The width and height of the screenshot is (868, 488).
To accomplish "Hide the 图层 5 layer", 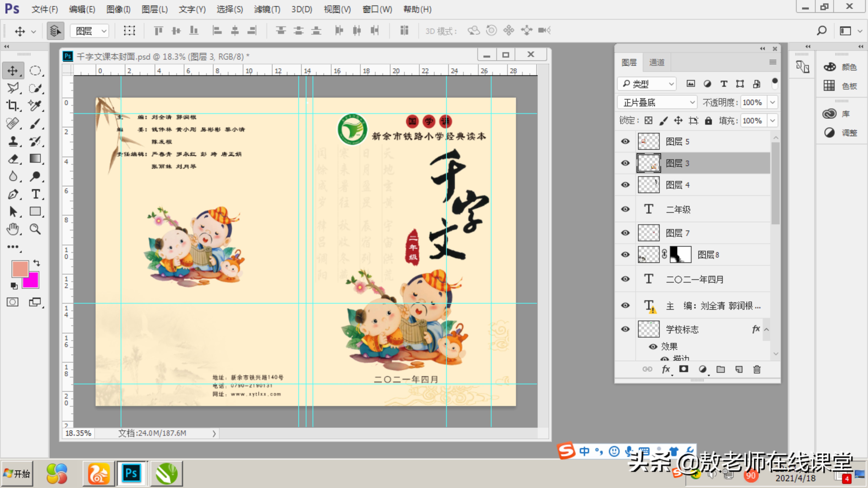I will point(625,141).
